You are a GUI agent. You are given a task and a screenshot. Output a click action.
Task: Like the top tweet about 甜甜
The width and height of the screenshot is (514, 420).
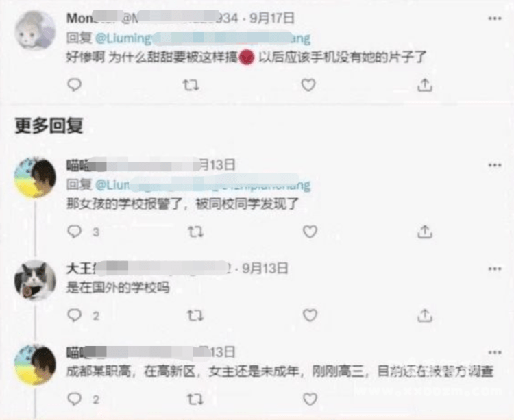click(x=308, y=85)
